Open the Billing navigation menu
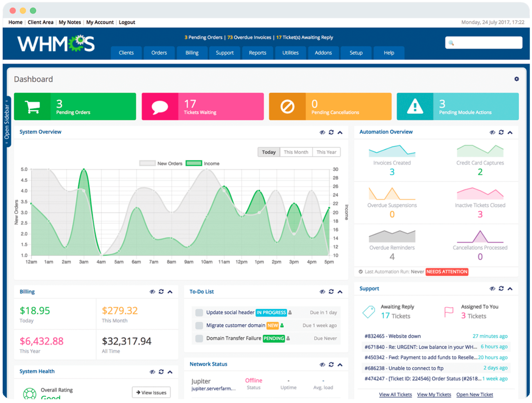Viewport: 532px width, 403px height. point(192,53)
